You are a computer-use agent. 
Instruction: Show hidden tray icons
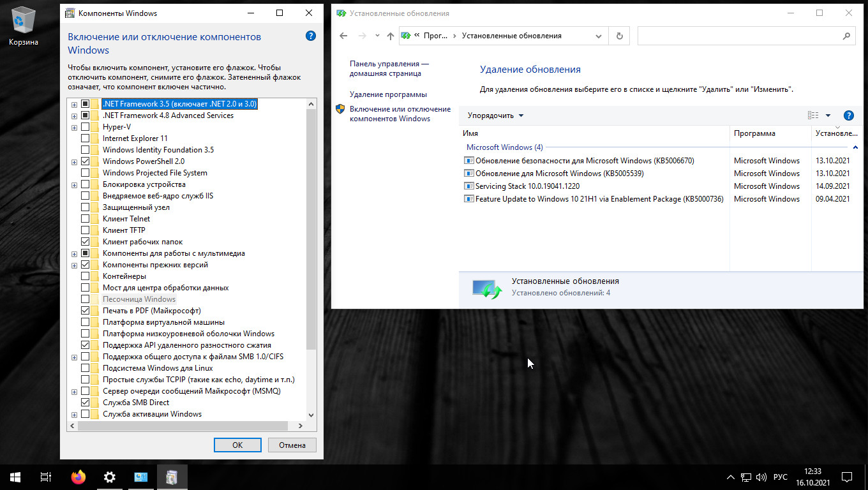coord(731,477)
